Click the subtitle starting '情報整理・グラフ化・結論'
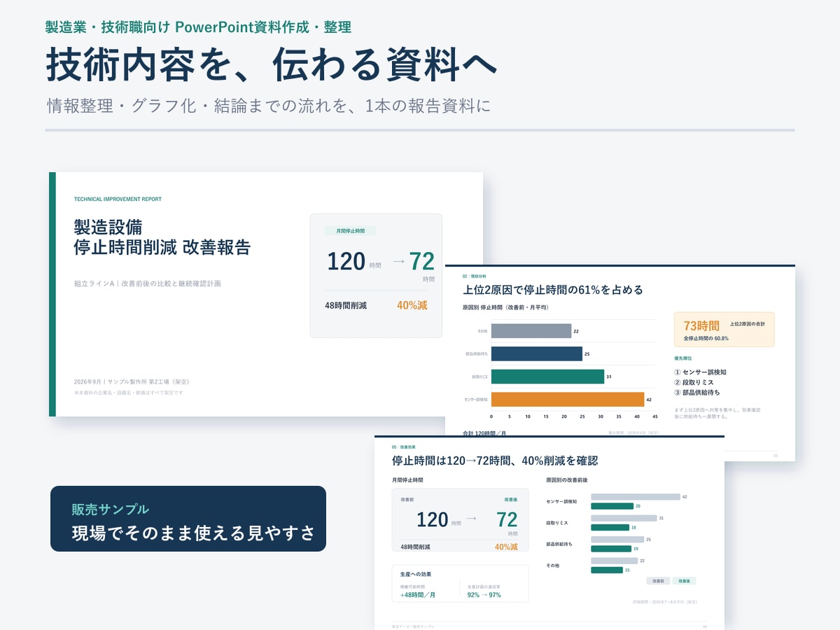The width and height of the screenshot is (840, 630). (x=268, y=106)
